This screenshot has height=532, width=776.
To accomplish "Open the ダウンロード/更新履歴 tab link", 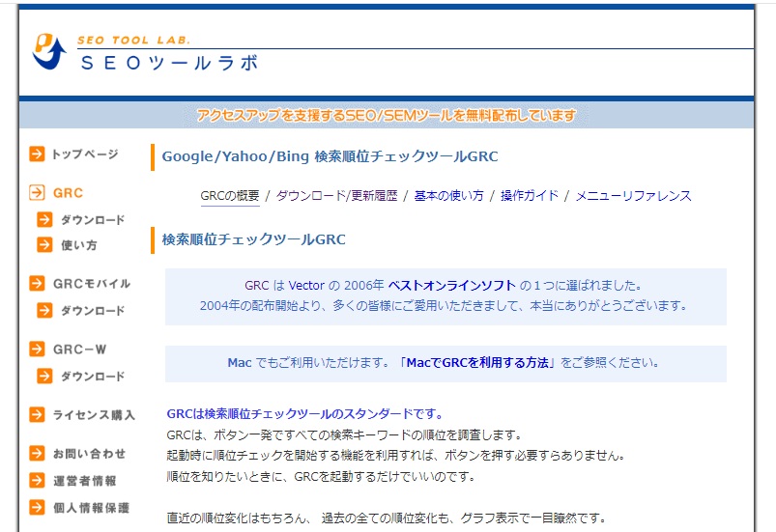I will click(336, 196).
